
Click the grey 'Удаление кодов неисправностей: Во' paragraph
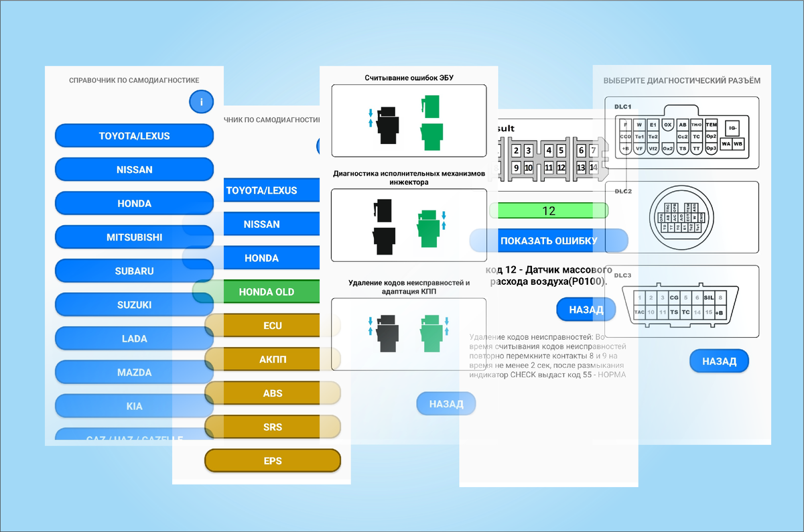548,356
